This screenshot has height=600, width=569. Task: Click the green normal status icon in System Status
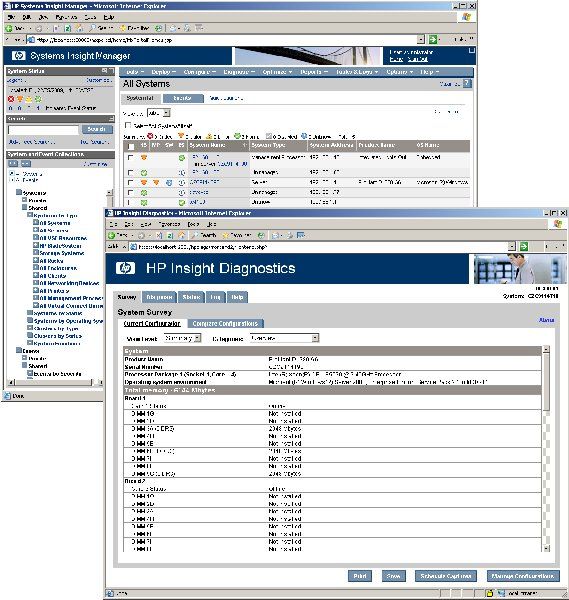(38, 99)
